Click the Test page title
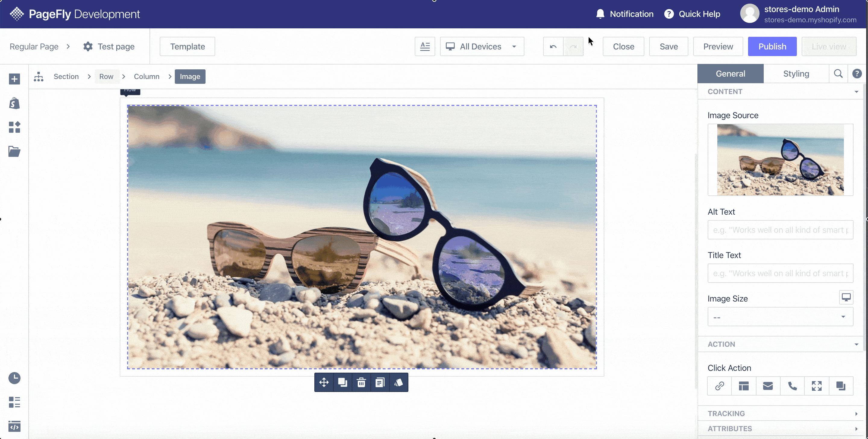 coord(116,46)
